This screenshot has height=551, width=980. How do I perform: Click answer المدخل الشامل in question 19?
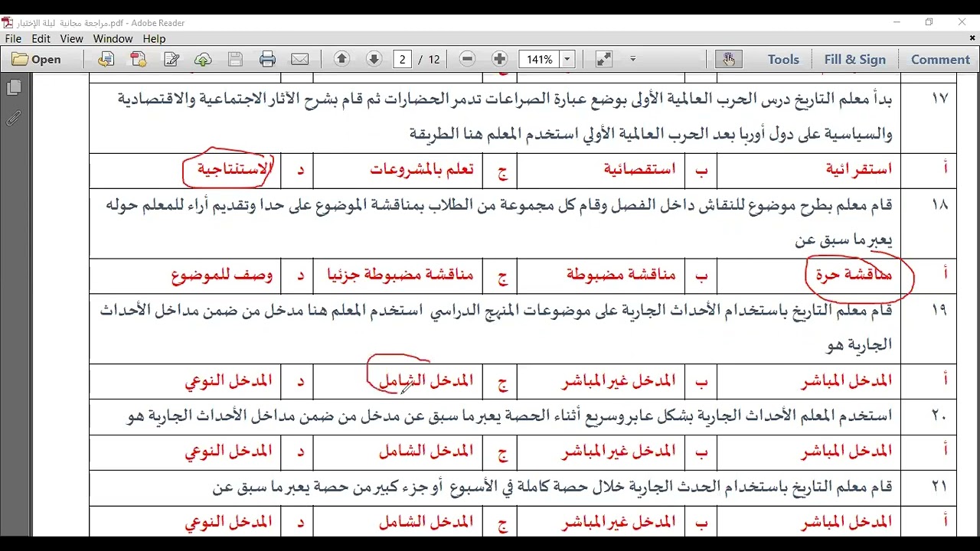pyautogui.click(x=426, y=380)
